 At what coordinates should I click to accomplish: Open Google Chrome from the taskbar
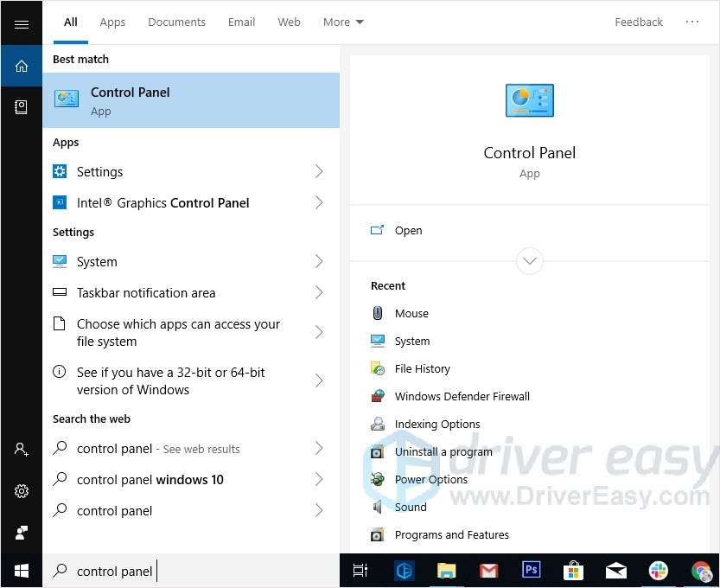click(700, 571)
